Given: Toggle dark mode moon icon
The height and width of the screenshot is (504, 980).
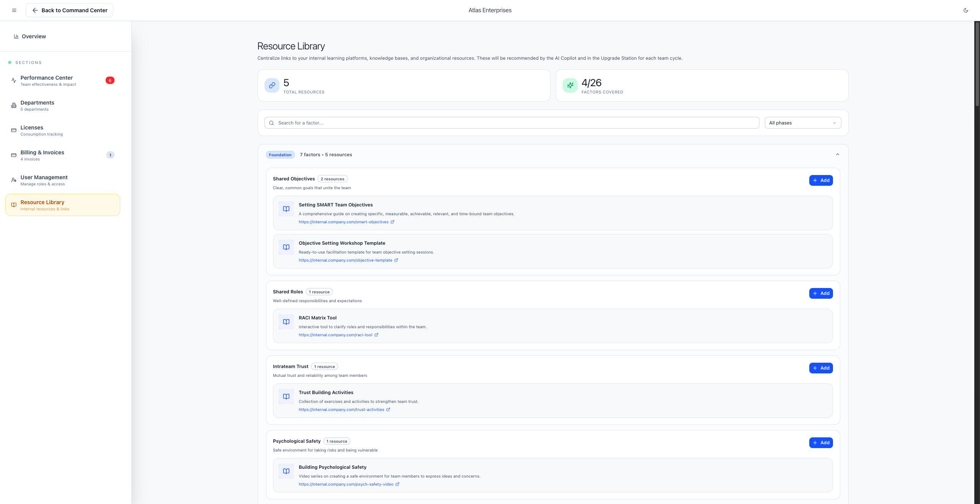Looking at the screenshot, I should point(966,10).
